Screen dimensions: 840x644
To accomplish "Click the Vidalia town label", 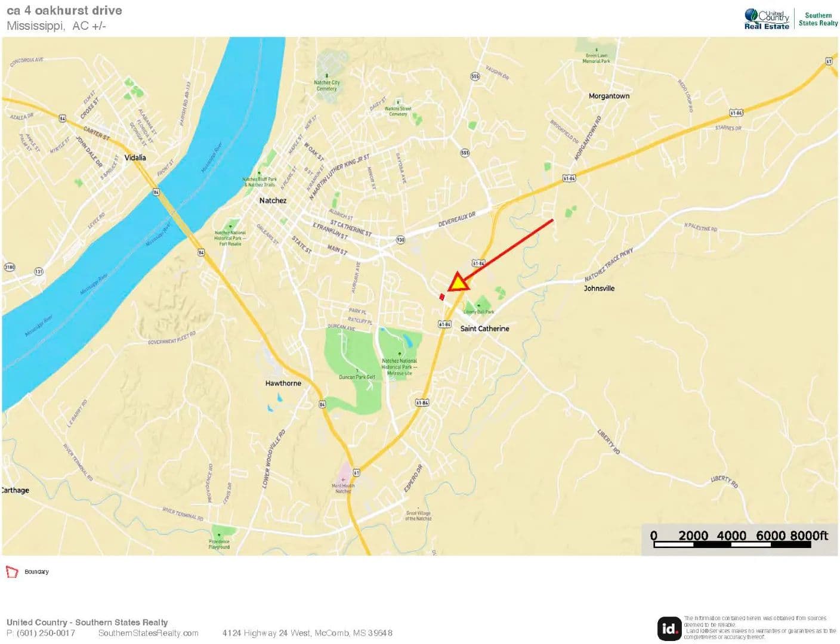I will 135,157.
